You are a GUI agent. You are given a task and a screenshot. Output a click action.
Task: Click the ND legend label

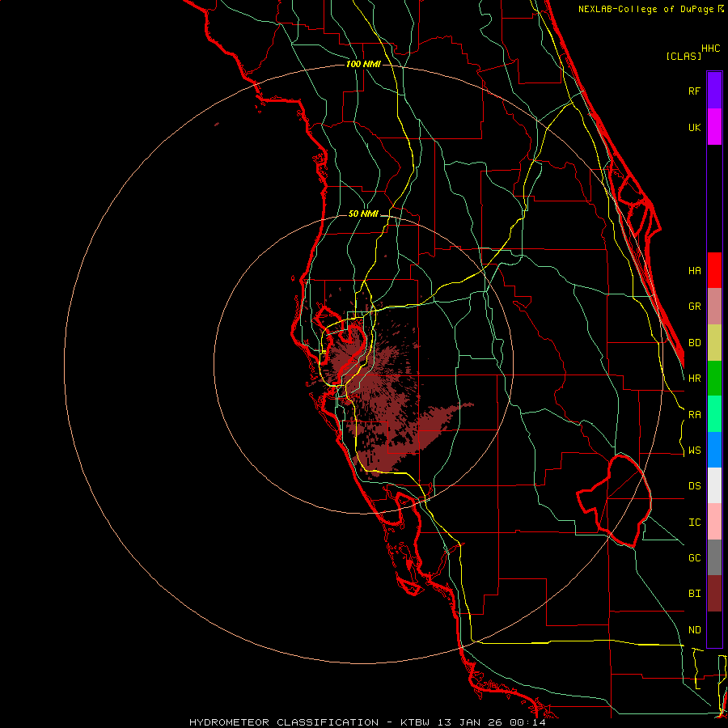(x=694, y=630)
